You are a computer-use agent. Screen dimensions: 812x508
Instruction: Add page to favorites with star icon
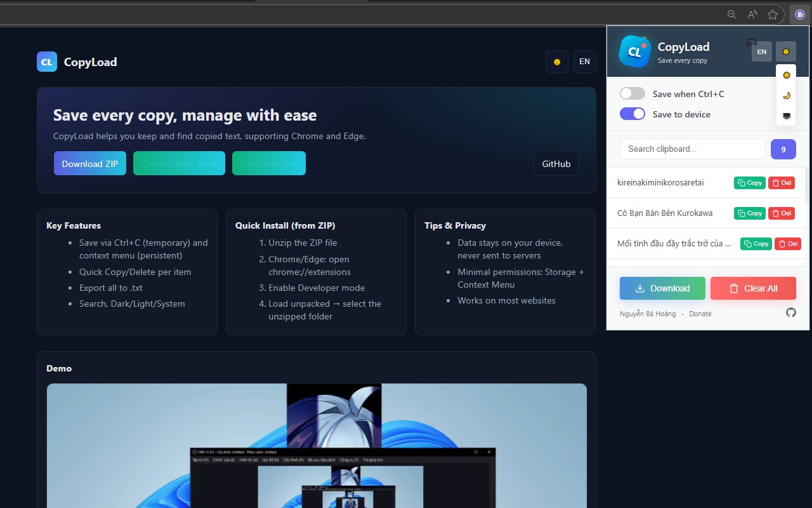[773, 14]
